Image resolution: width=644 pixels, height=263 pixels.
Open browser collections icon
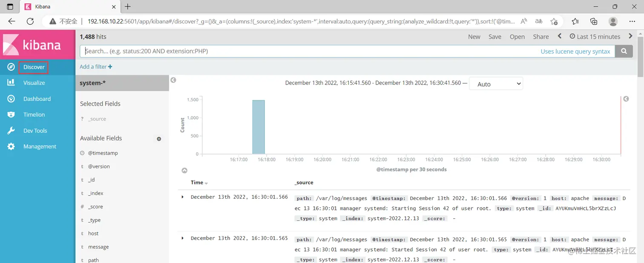[594, 21]
